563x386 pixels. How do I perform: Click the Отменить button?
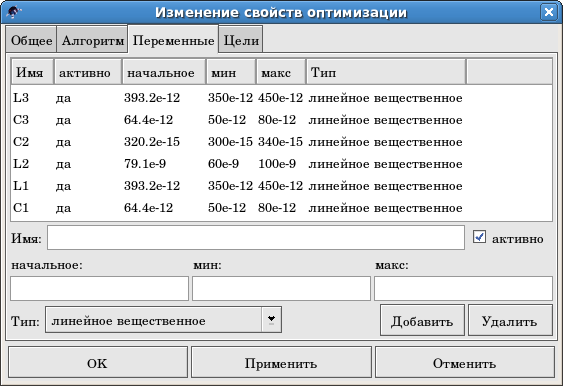[x=465, y=363]
